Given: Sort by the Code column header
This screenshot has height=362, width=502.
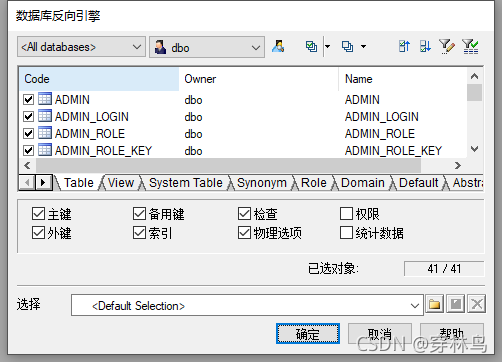Looking at the screenshot, I should point(99,79).
